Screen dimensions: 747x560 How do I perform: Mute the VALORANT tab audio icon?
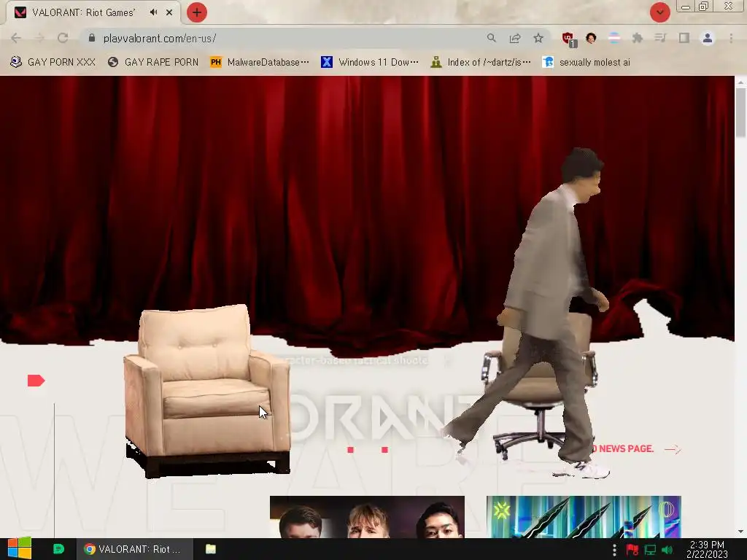(153, 12)
